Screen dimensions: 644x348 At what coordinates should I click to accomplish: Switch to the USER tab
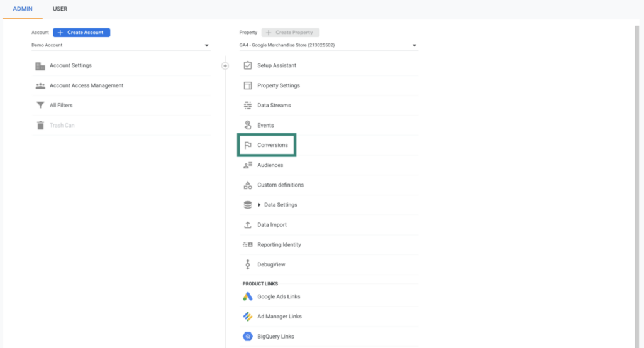[60, 9]
